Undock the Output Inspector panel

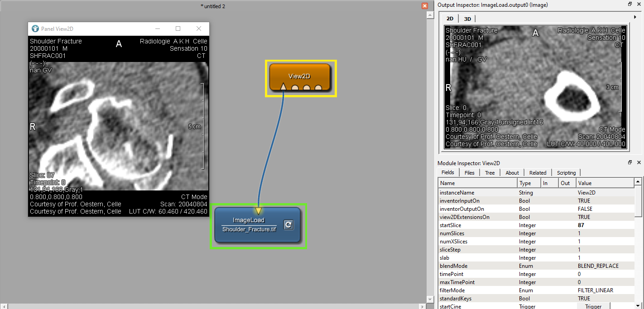(630, 4)
